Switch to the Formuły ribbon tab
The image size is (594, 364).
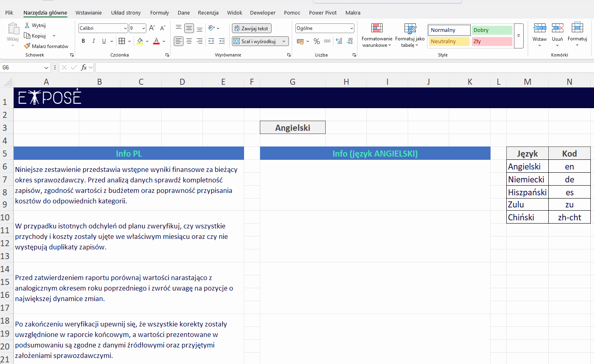coord(159,13)
